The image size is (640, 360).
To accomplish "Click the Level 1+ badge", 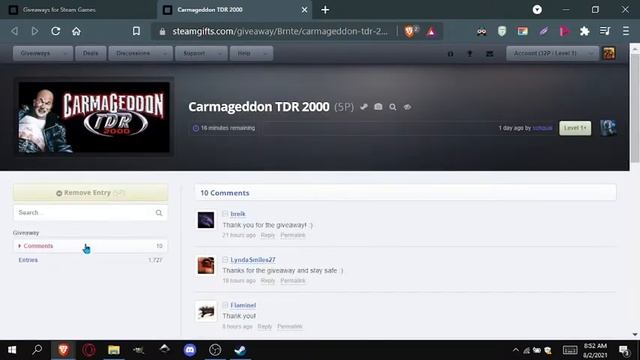I will tap(575, 128).
